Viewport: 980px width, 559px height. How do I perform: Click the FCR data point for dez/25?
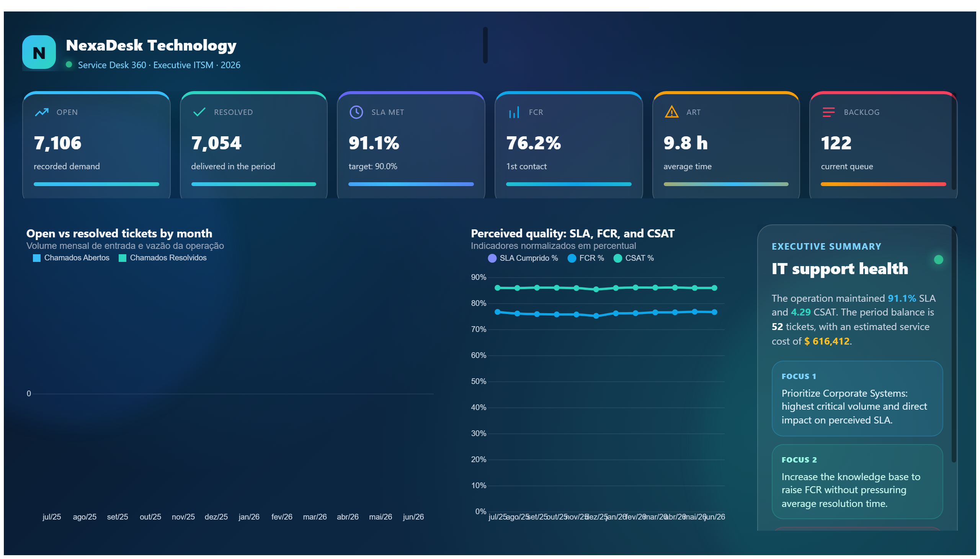click(596, 316)
